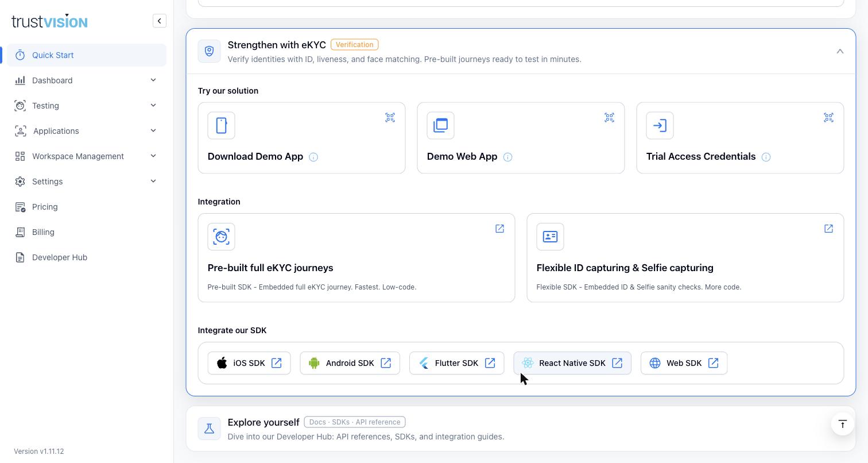Open the Android SDK link

click(x=350, y=363)
